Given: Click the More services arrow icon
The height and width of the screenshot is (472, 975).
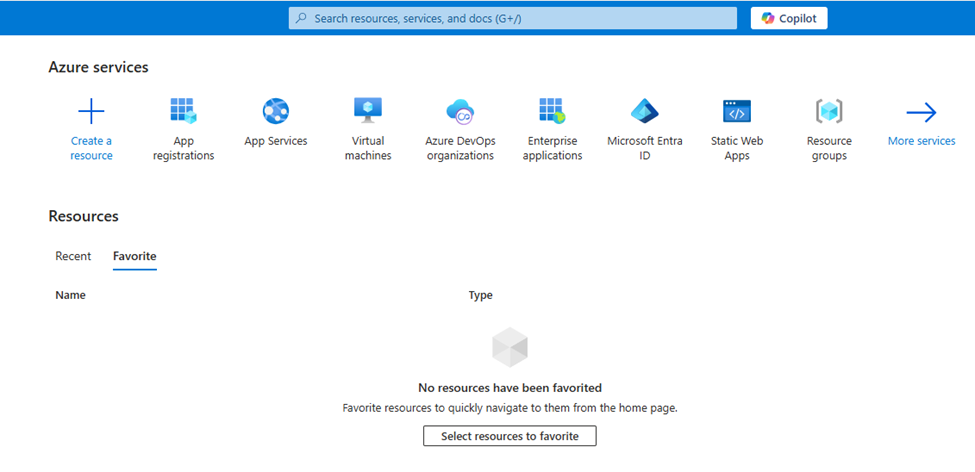Looking at the screenshot, I should click(x=921, y=111).
